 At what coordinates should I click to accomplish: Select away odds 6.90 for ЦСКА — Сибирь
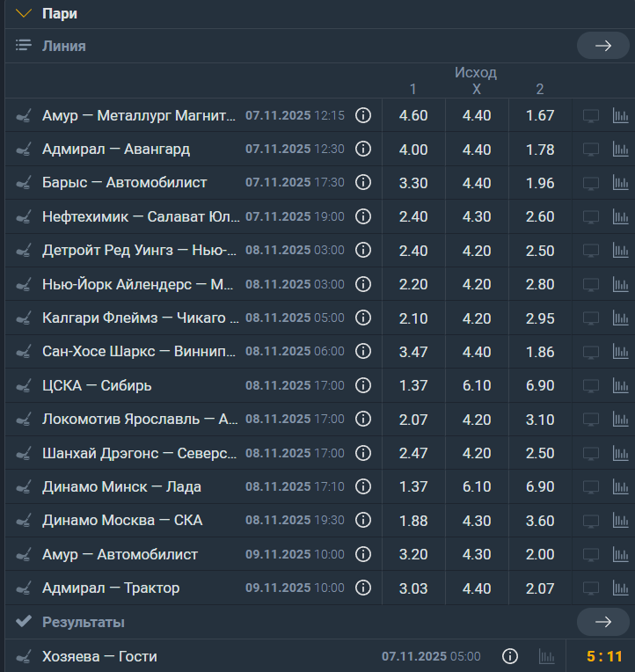540,385
